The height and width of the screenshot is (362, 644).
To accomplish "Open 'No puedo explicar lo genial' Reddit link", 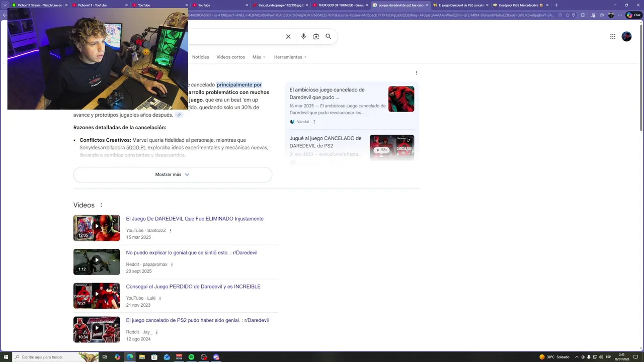I will 192,253.
